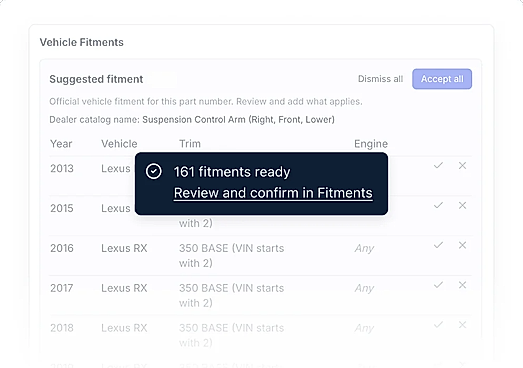Select the 2017 year cell

click(62, 288)
